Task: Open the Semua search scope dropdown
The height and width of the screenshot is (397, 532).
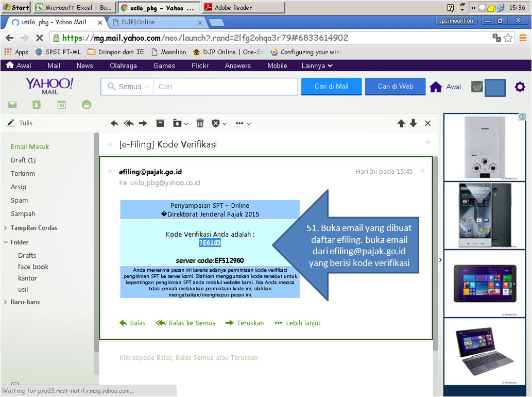Action: click(x=128, y=87)
